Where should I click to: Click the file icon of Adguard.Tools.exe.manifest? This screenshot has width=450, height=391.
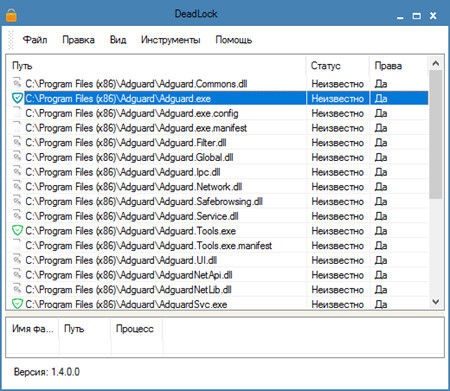tap(17, 245)
